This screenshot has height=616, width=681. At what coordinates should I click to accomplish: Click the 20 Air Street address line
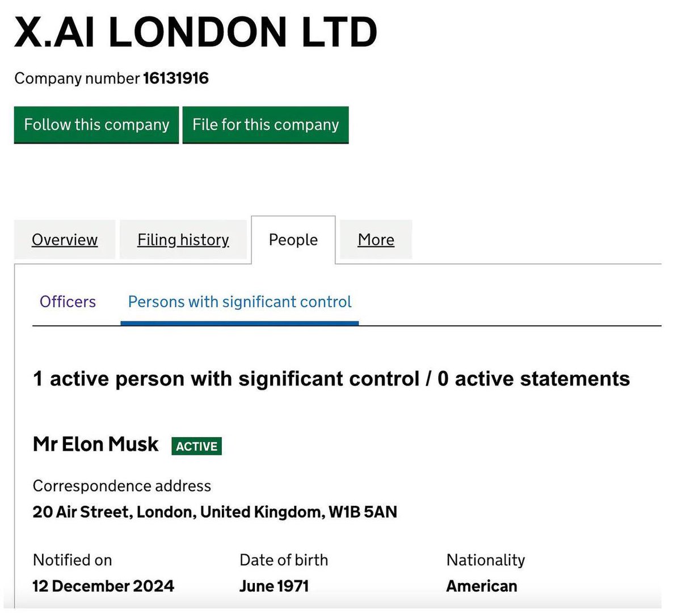(x=215, y=512)
